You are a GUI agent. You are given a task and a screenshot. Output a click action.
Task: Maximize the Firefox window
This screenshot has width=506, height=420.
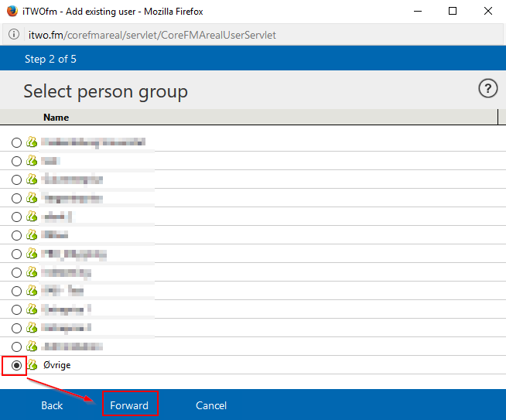453,11
